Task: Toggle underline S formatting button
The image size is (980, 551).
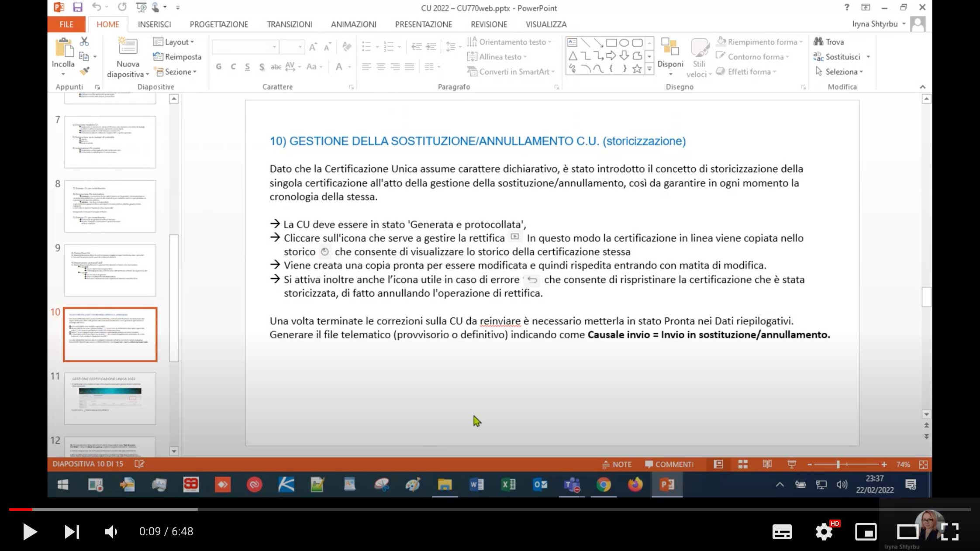Action: click(x=248, y=66)
